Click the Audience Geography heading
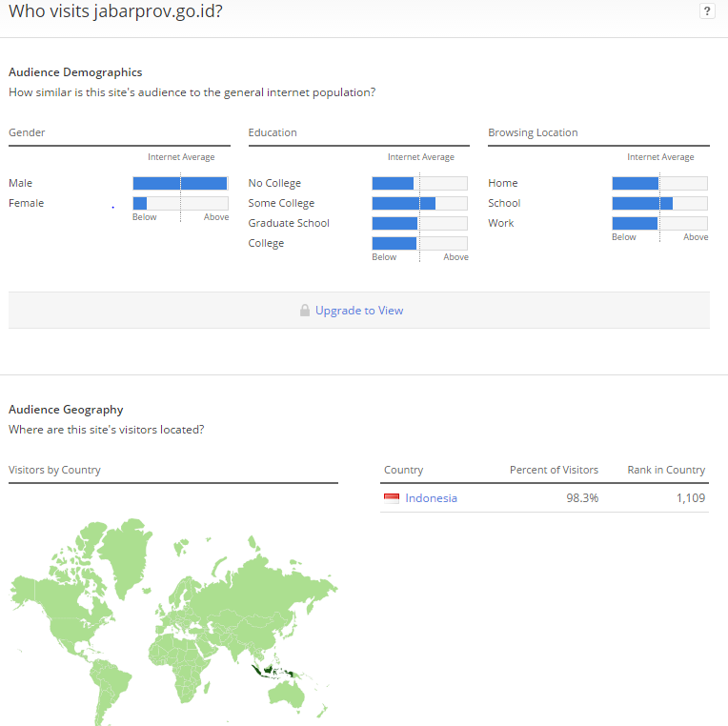728x726 pixels. point(66,410)
